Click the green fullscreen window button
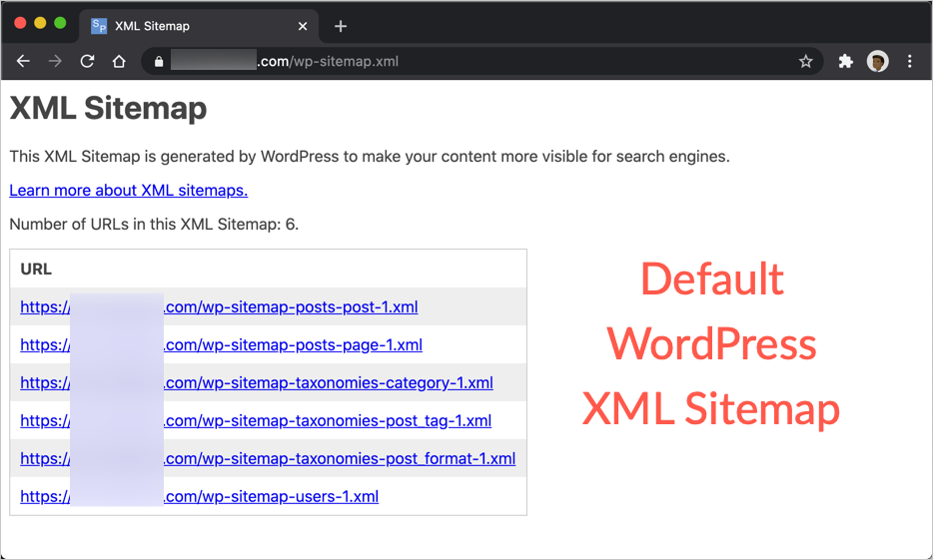This screenshot has height=560, width=933. click(60, 23)
